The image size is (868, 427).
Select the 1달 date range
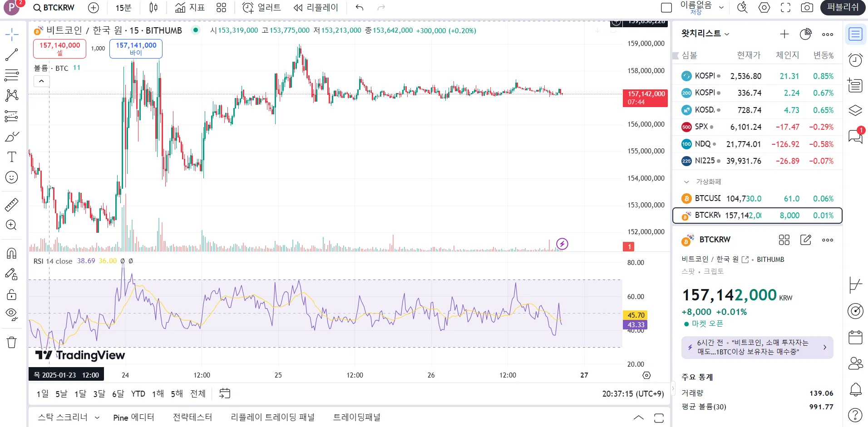click(x=80, y=393)
